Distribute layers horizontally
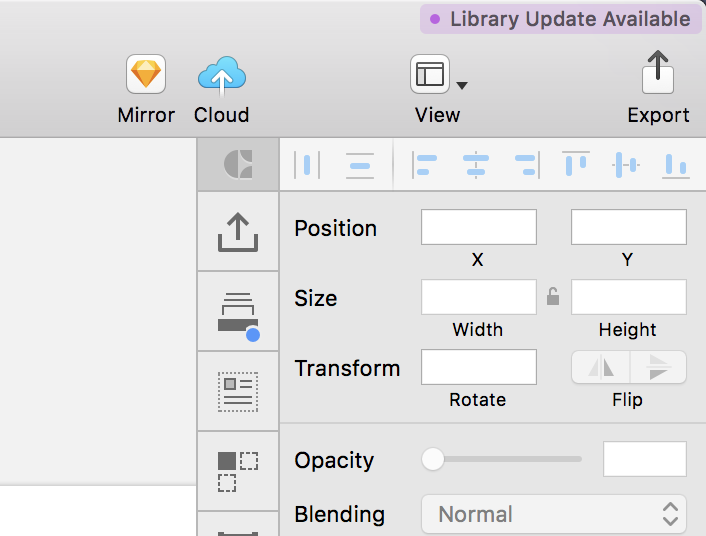This screenshot has width=706, height=536. [307, 165]
